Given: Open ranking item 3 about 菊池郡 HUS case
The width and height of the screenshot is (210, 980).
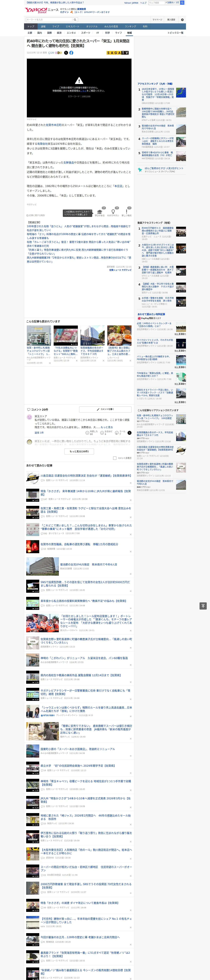Looking at the screenshot, I should 158,127.
